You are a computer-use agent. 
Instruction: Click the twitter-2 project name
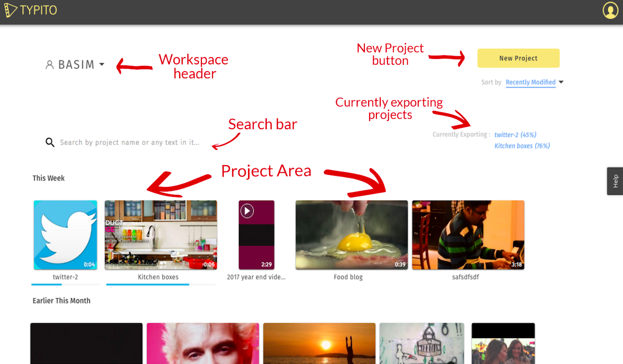pyautogui.click(x=65, y=277)
